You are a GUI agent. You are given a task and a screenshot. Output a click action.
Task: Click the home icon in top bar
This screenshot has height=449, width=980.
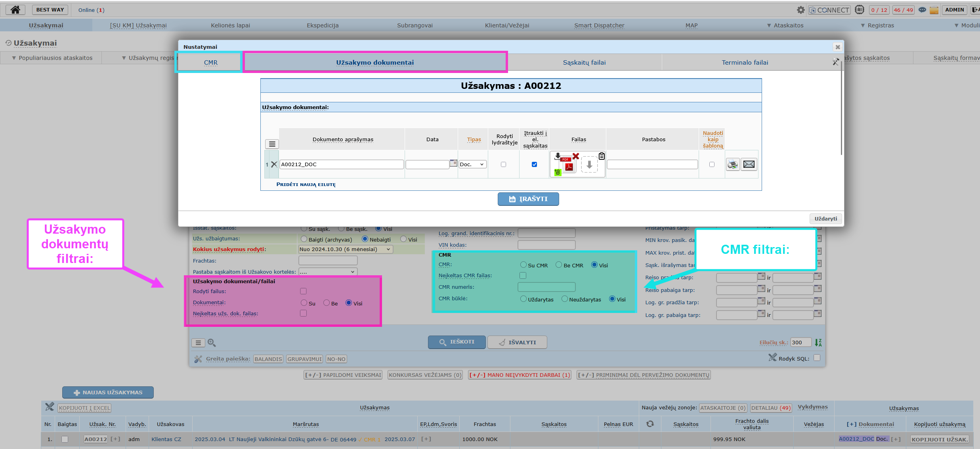15,10
